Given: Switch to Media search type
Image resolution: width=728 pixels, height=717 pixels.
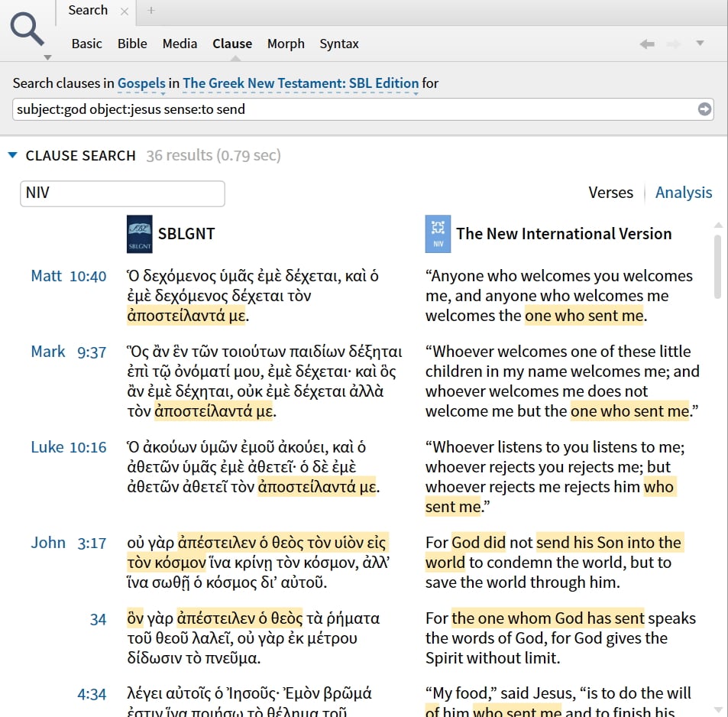Looking at the screenshot, I should pos(180,44).
